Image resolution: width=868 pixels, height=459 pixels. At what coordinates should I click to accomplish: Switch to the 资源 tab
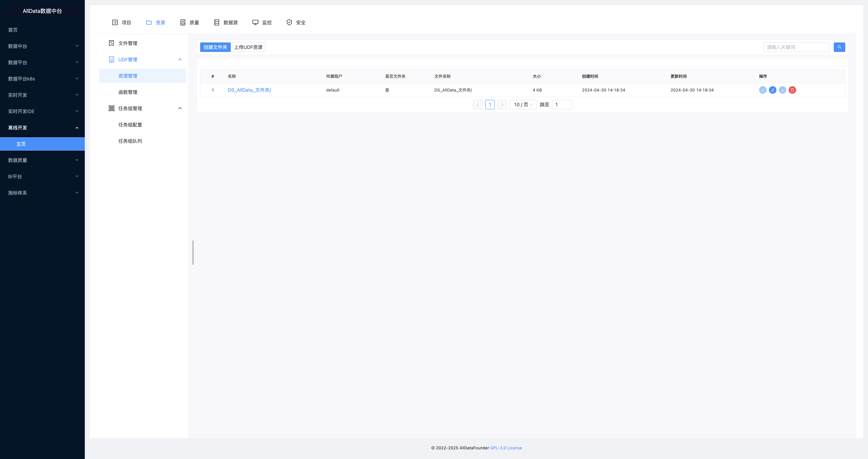155,22
